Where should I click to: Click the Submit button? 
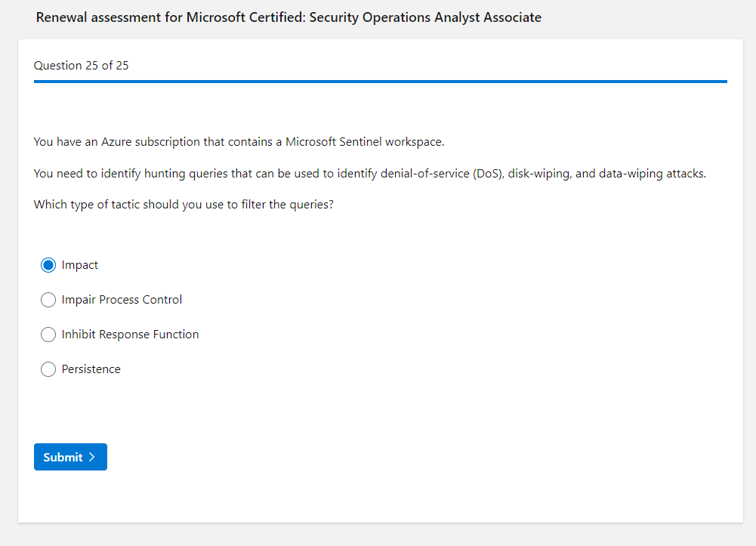(x=70, y=457)
